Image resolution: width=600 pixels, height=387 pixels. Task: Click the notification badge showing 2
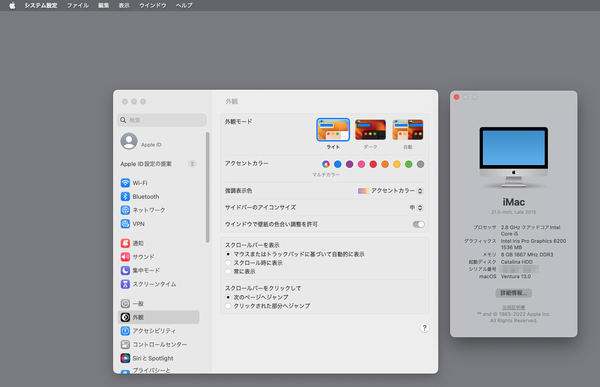point(192,164)
